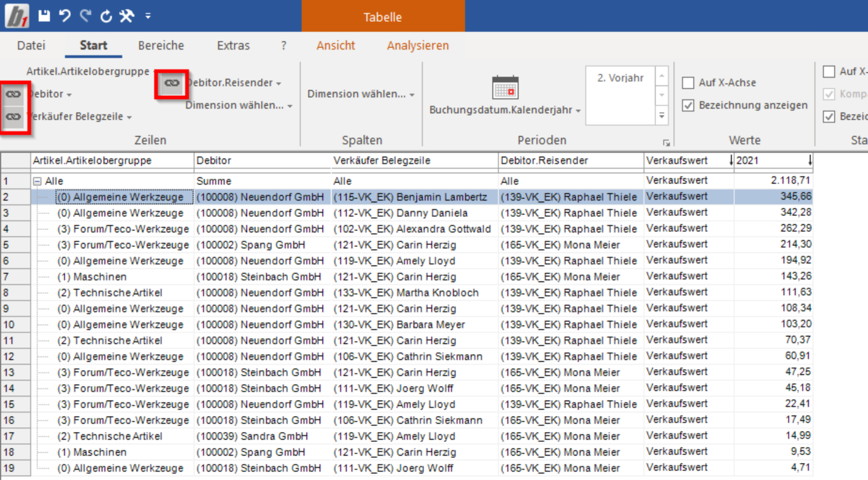This screenshot has width=868, height=480.
Task: Open the Debitor dimension dropdown
Action: [50, 94]
